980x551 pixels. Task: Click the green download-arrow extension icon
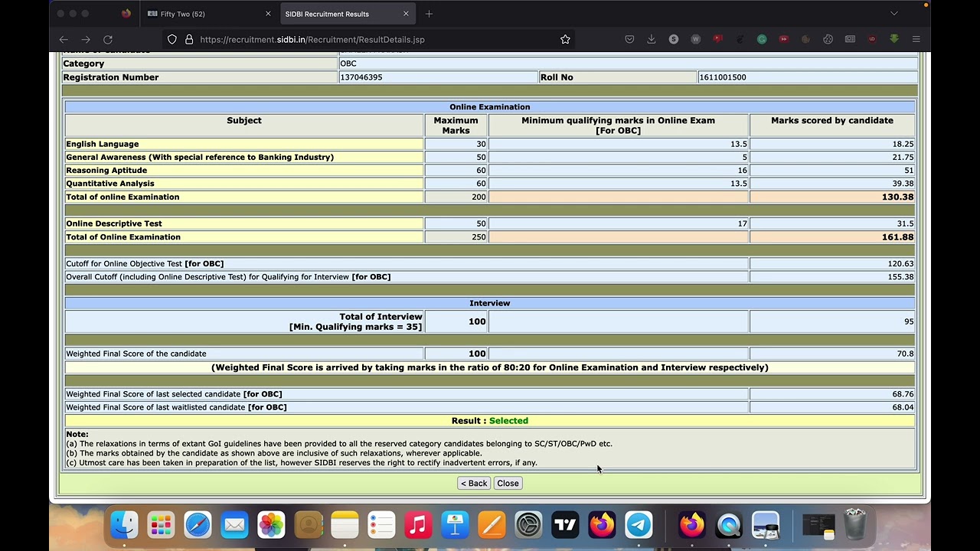pyautogui.click(x=894, y=39)
